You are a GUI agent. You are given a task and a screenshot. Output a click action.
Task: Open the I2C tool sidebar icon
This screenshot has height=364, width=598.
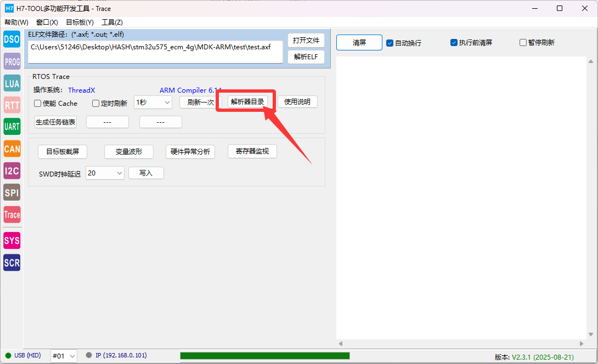click(x=12, y=170)
